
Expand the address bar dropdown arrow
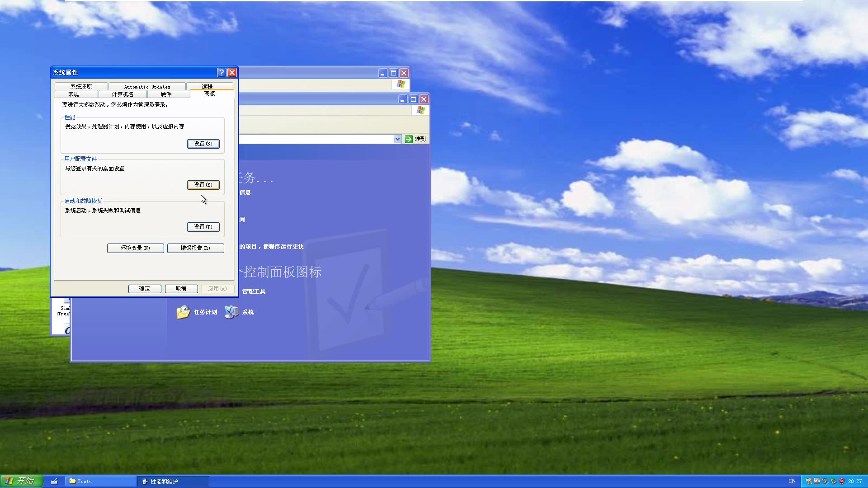[397, 139]
